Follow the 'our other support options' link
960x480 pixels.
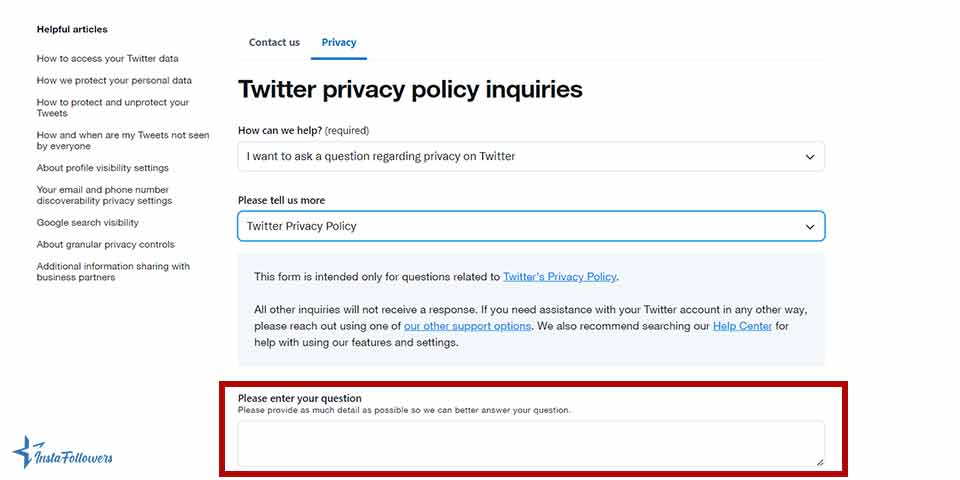coord(467,326)
